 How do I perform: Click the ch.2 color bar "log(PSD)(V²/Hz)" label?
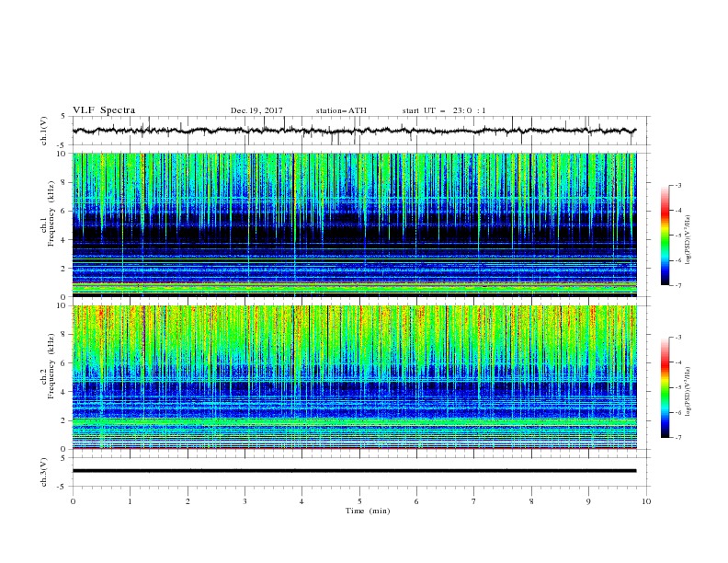(688, 392)
